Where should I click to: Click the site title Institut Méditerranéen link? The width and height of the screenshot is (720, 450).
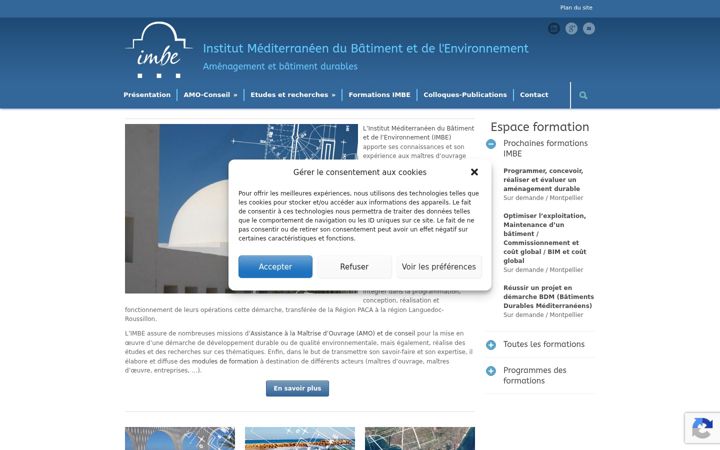[x=366, y=48]
